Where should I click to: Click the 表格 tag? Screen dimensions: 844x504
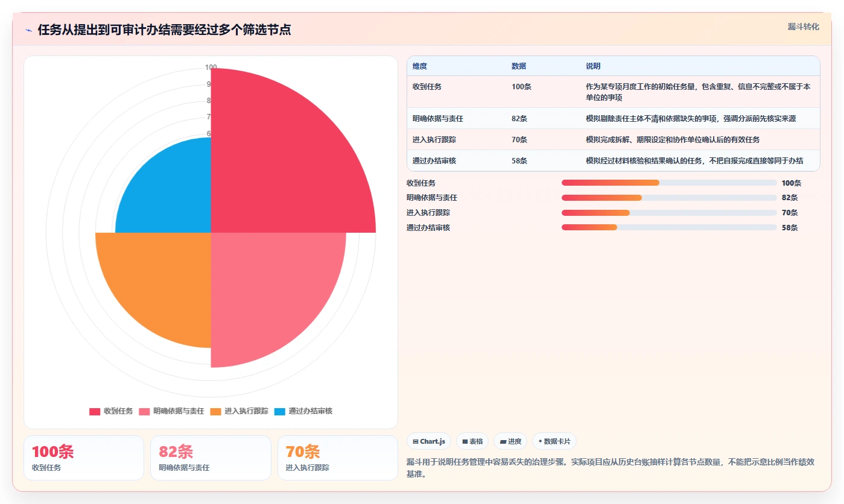[472, 441]
